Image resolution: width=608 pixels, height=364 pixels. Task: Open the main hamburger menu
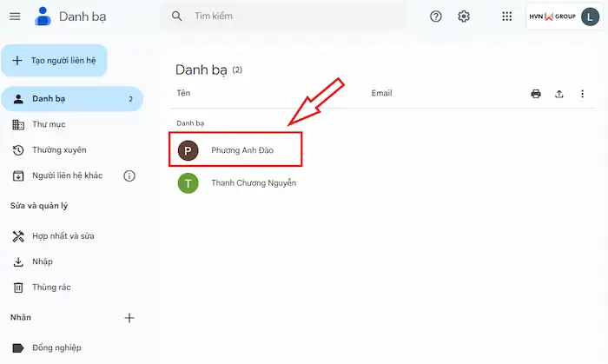pos(15,17)
